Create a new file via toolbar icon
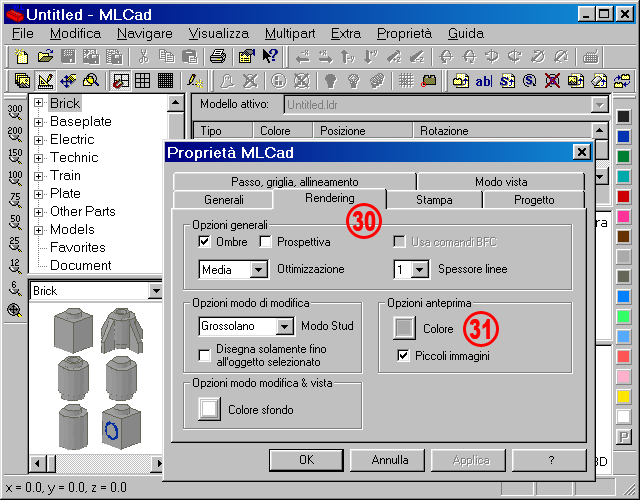This screenshot has width=640, height=500. tap(22, 56)
